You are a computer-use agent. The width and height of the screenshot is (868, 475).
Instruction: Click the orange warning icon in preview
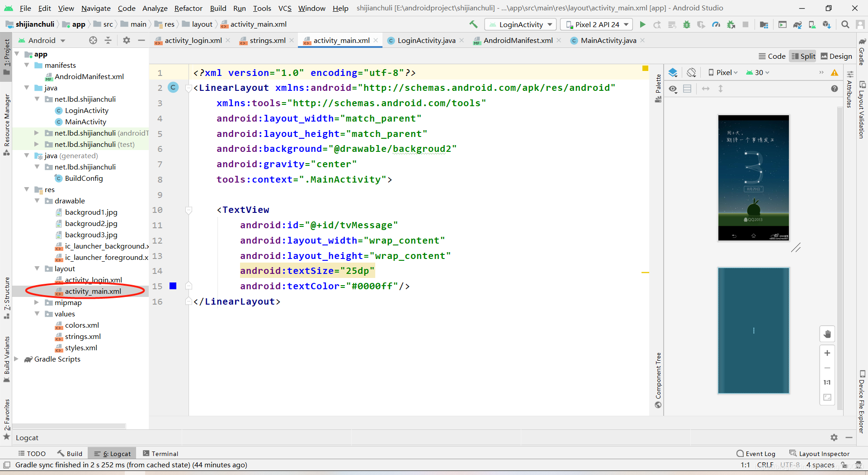point(835,73)
